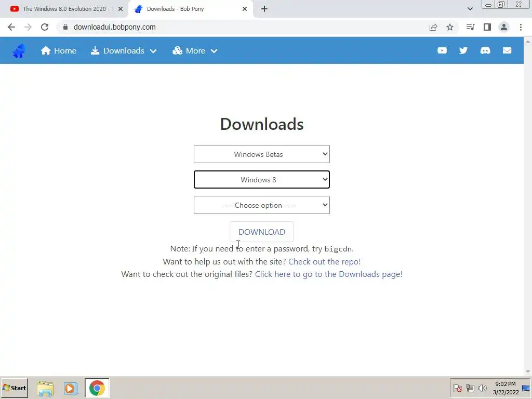Open the Windows Start menu
Viewport: 532px width, 399px height.
coord(14,388)
